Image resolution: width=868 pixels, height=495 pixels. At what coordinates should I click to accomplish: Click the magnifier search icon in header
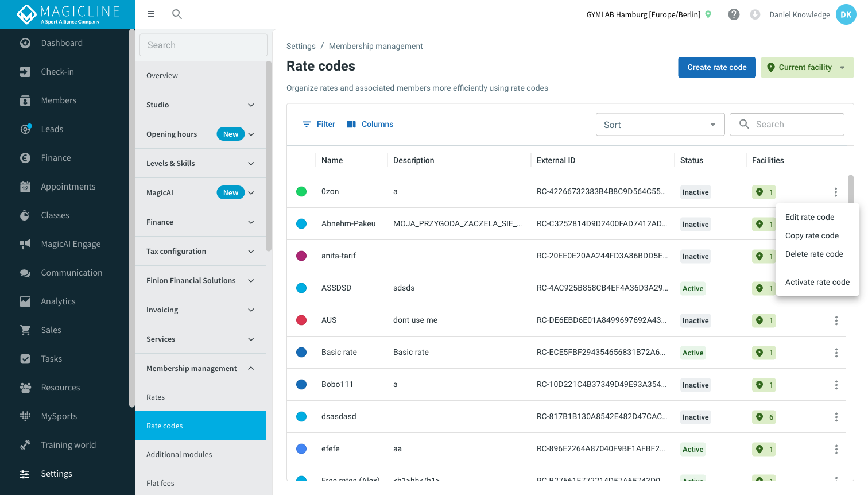[x=177, y=14]
